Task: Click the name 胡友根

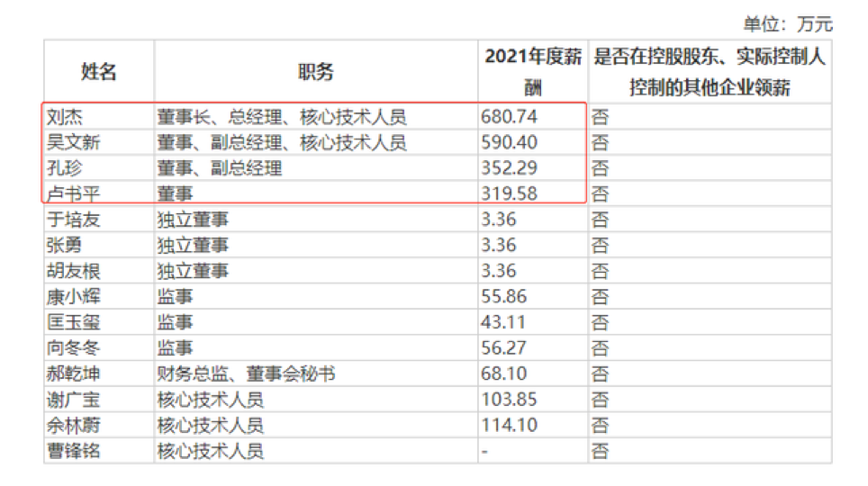Action: 74,271
